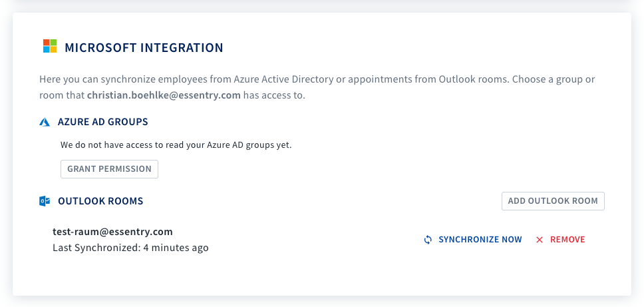The height and width of the screenshot is (307, 644).
Task: Select the Synchronize Now text link
Action: coord(480,240)
